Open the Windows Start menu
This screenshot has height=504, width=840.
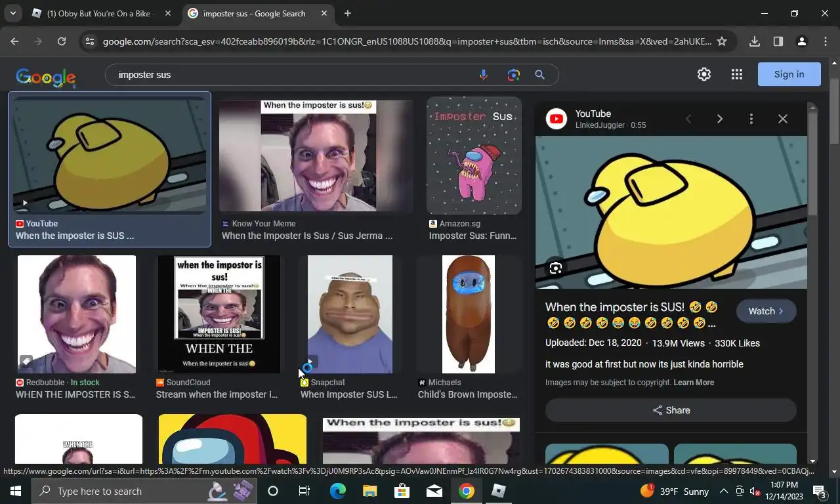15,491
